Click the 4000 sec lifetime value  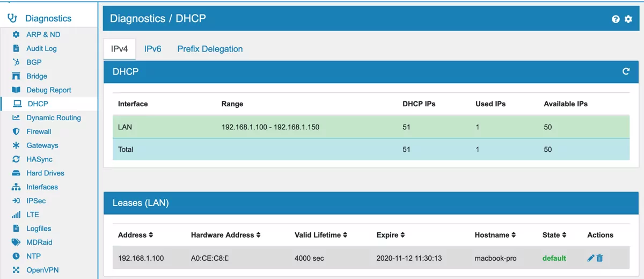coord(309,258)
